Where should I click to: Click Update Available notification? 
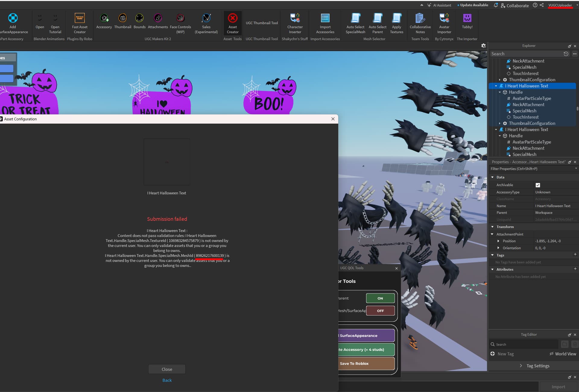tap(473, 5)
